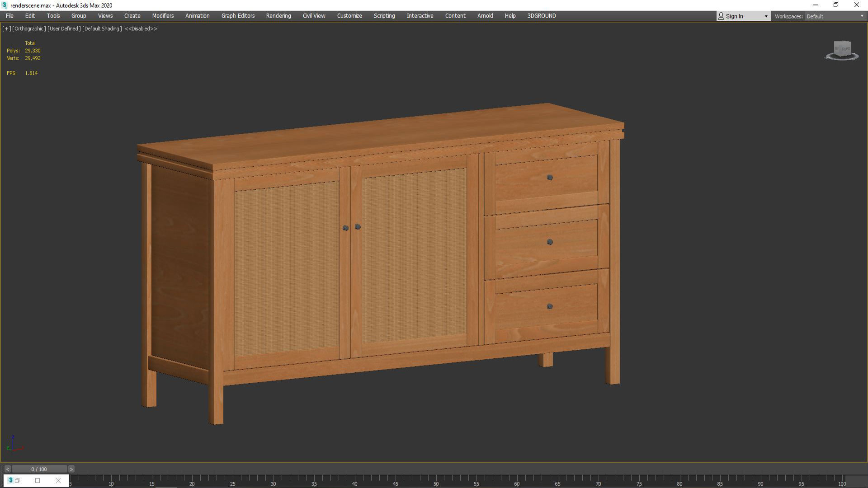
Task: Open the Edit menu
Action: [x=30, y=16]
